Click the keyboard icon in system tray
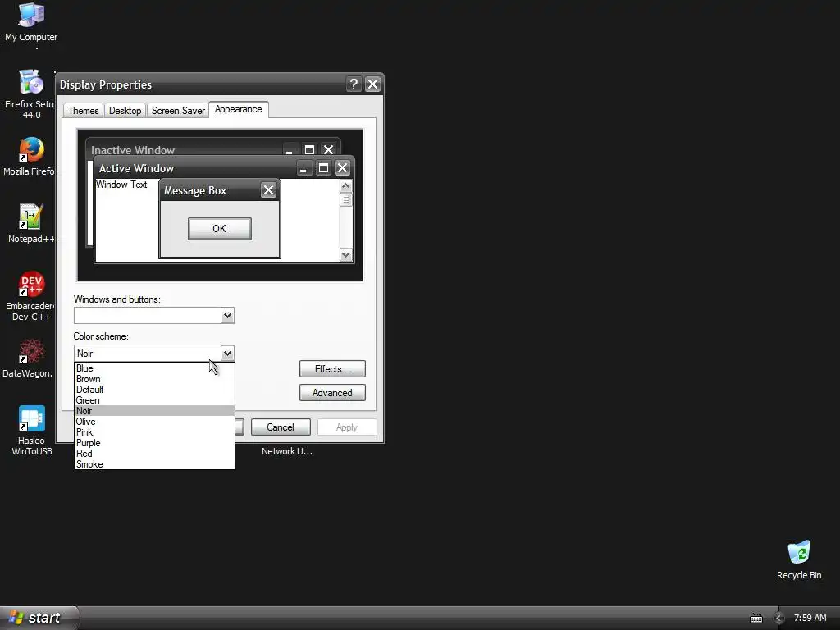Screen dimensions: 840x630 [x=756, y=619]
